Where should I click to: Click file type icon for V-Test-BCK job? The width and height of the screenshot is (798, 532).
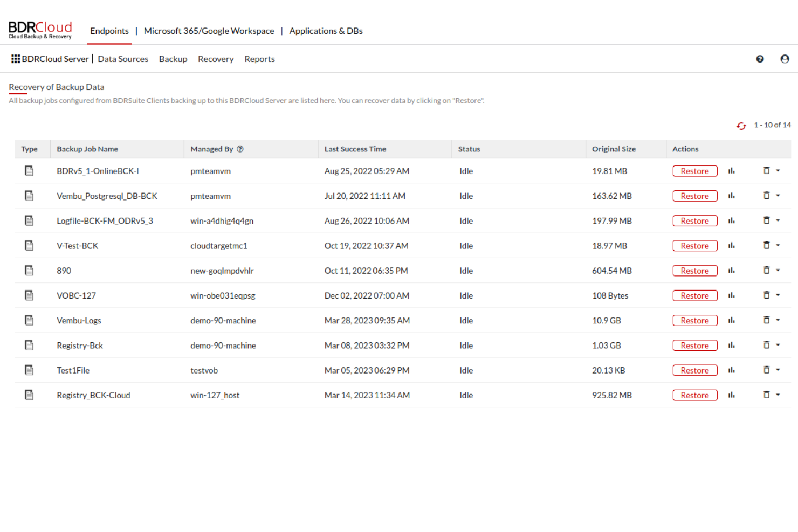tap(29, 246)
